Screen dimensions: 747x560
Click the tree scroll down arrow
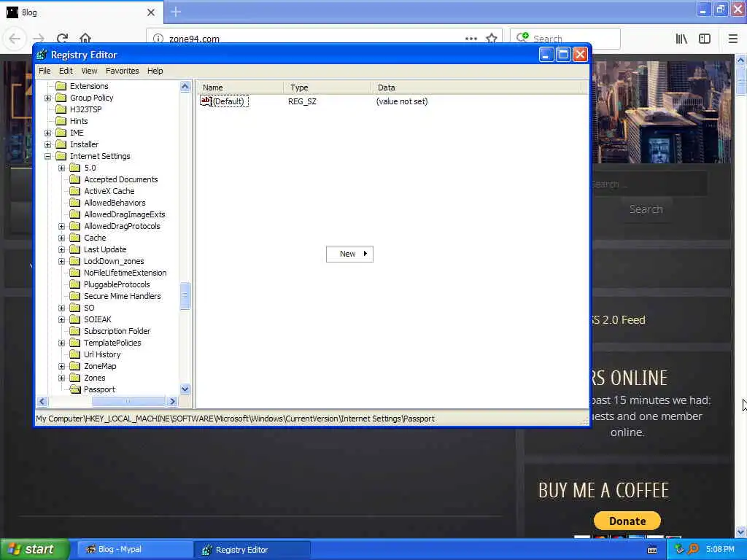(x=185, y=389)
